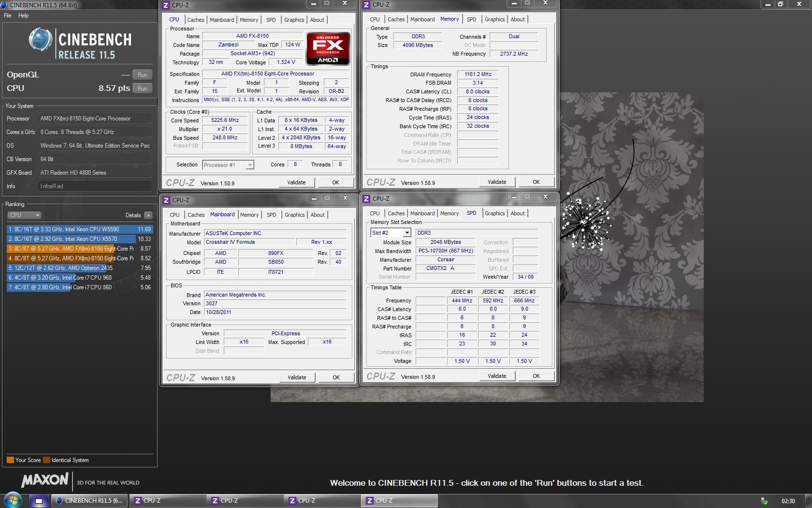This screenshot has height=508, width=812.
Task: Click the CAS# Latency value 8.0 clocks
Action: pyautogui.click(x=478, y=92)
